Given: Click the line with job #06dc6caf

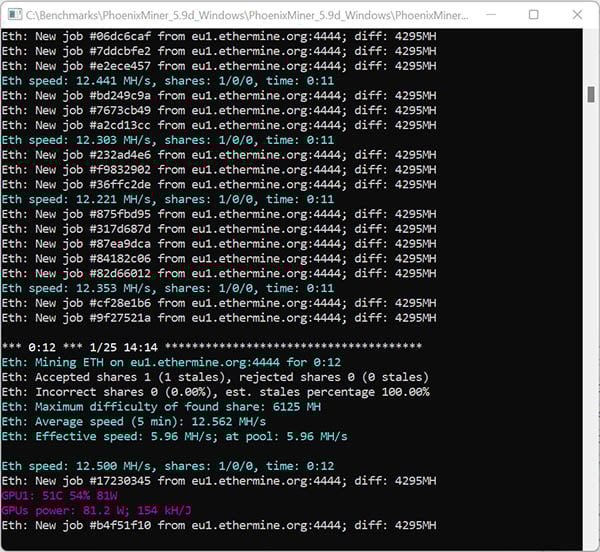Looking at the screenshot, I should [219, 37].
